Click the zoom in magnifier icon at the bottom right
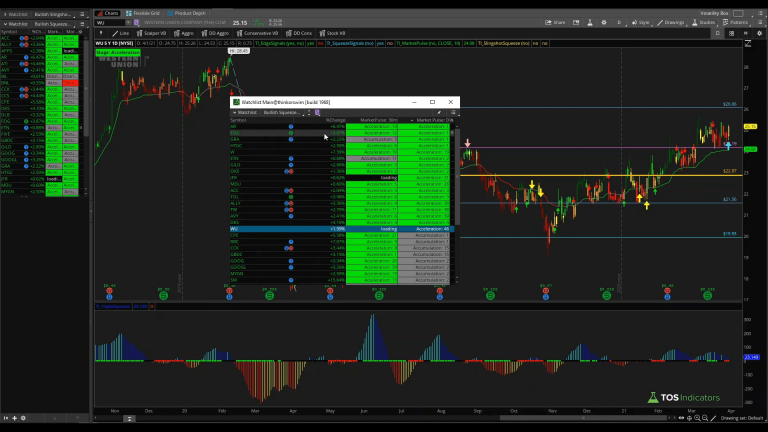Viewport: 768px width, 432px height. click(x=697, y=418)
